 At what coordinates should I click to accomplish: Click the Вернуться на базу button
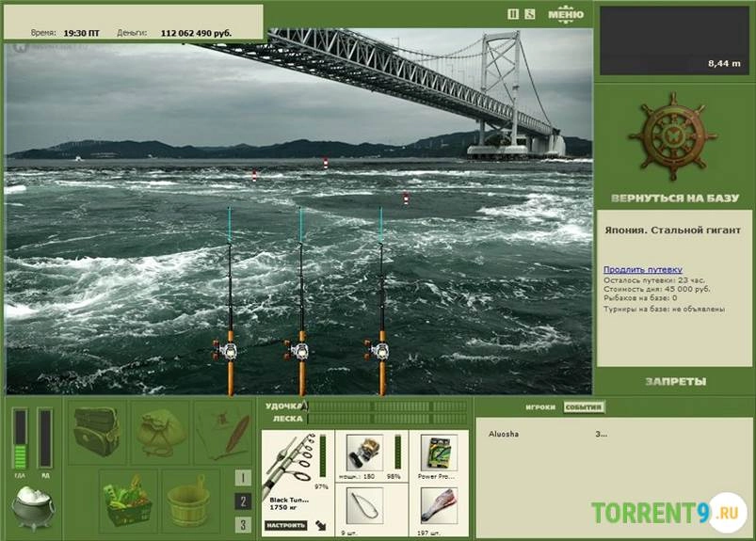[x=673, y=199]
